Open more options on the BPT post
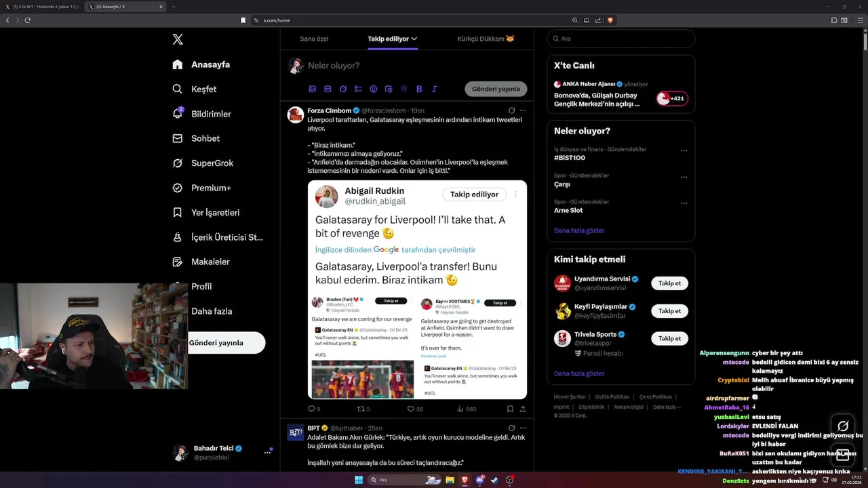The height and width of the screenshot is (488, 868). tap(523, 428)
